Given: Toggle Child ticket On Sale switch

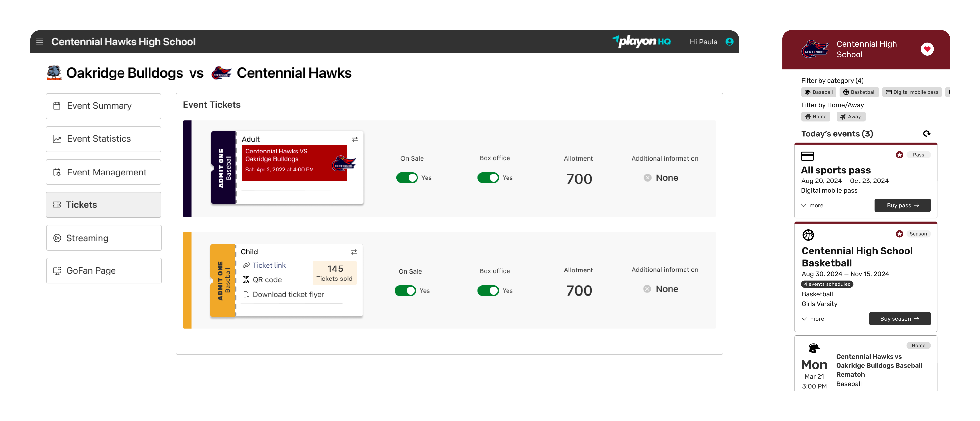Looking at the screenshot, I should click(x=405, y=291).
